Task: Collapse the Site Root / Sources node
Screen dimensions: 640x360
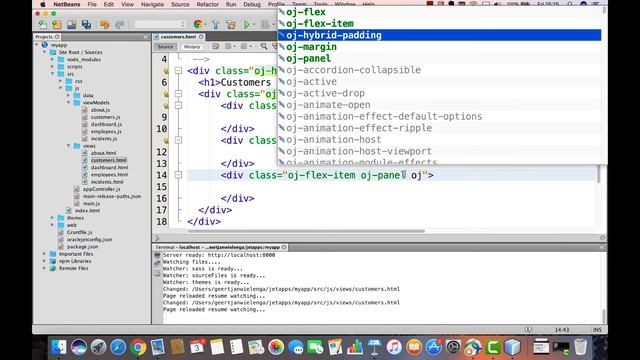Action: click(x=45, y=52)
